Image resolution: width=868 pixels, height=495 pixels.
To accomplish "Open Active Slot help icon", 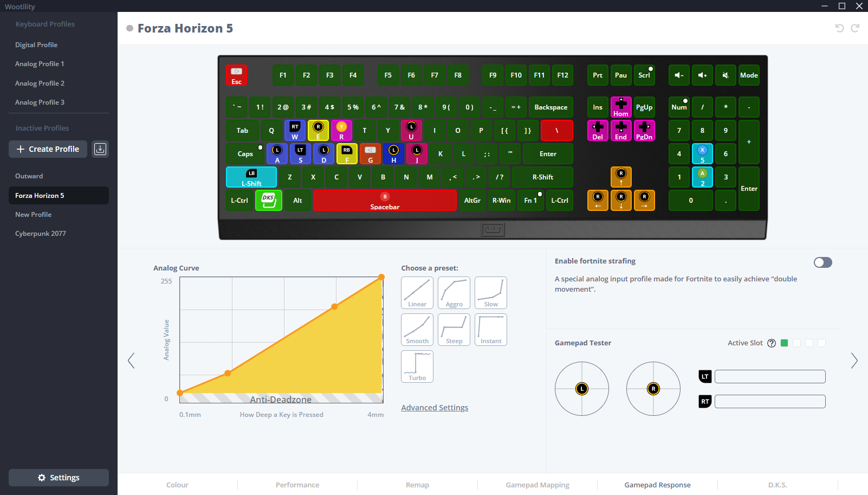I will pyautogui.click(x=772, y=343).
